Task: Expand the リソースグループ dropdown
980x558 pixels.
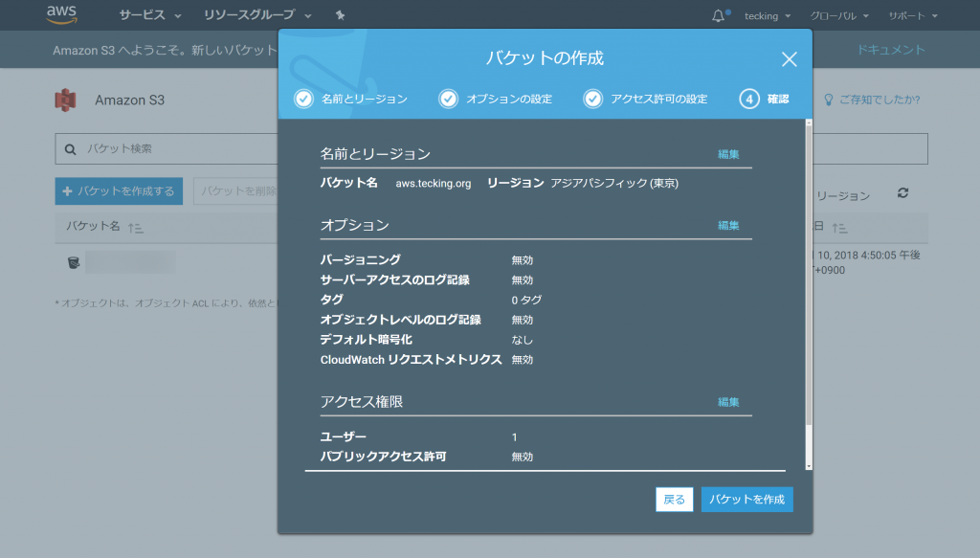Action: [x=257, y=15]
